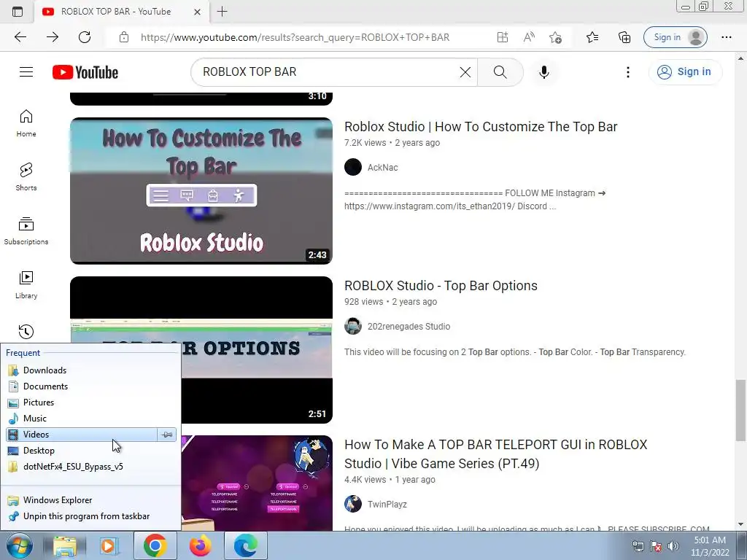Start voice search with the microphone icon

point(543,72)
